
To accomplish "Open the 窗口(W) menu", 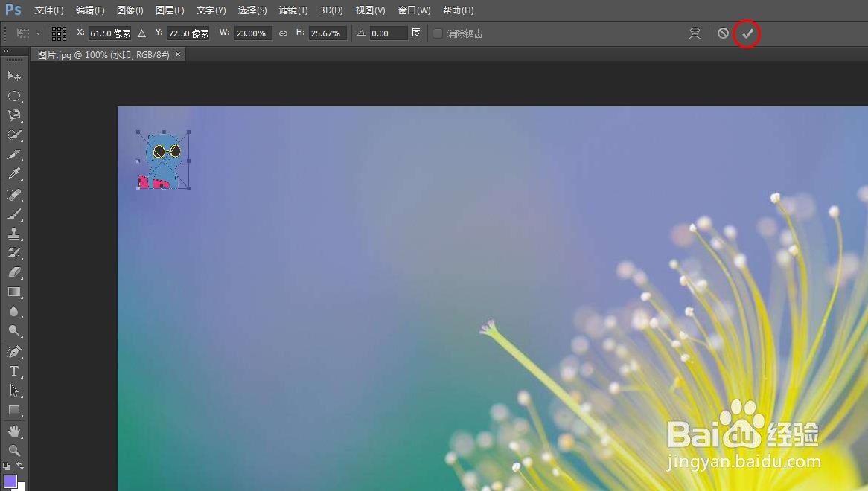I will (x=413, y=10).
